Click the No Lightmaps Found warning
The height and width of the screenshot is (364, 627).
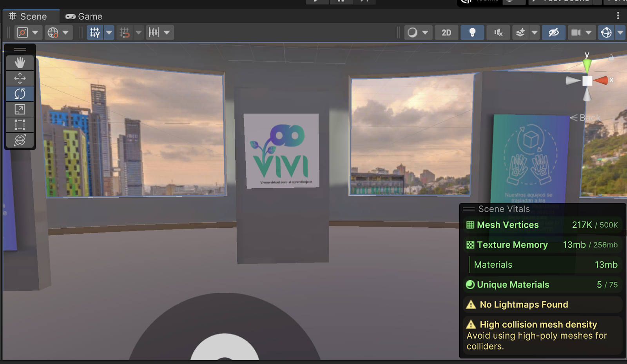542,305
